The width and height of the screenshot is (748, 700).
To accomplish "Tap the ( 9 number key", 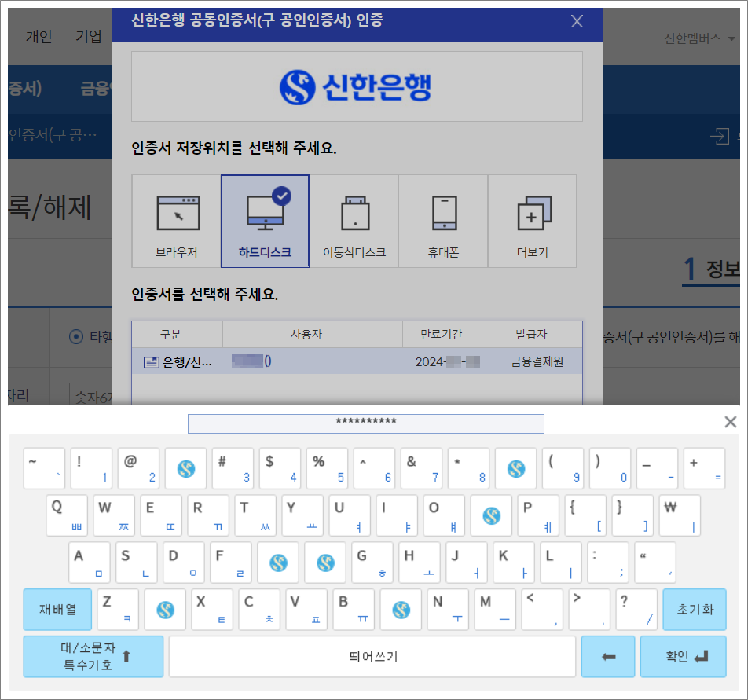I will click(563, 469).
